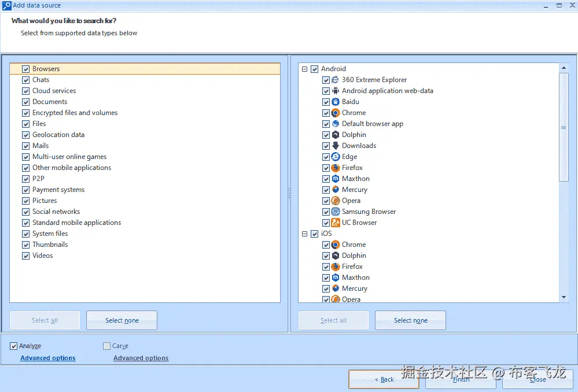Viewport: 578px width, 392px height.
Task: Click the Android application web-data robot icon
Action: [x=335, y=91]
